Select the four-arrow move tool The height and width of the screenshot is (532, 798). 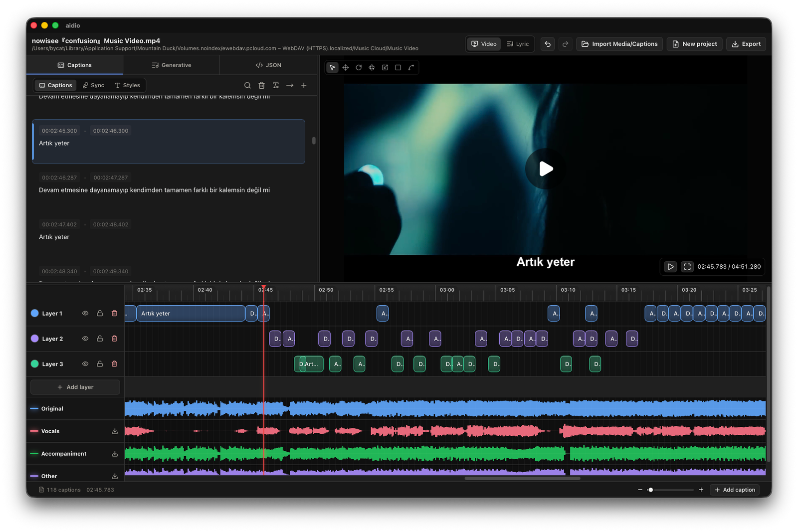pyautogui.click(x=346, y=68)
